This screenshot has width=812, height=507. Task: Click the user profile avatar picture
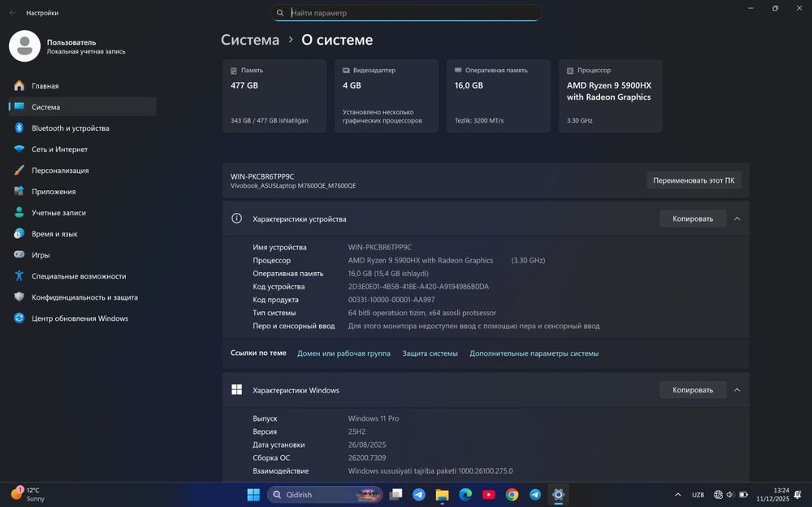click(x=24, y=45)
